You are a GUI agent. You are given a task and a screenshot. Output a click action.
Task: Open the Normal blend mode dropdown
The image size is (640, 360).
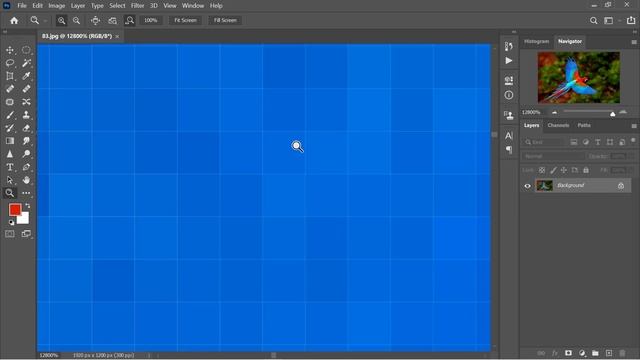click(x=553, y=156)
